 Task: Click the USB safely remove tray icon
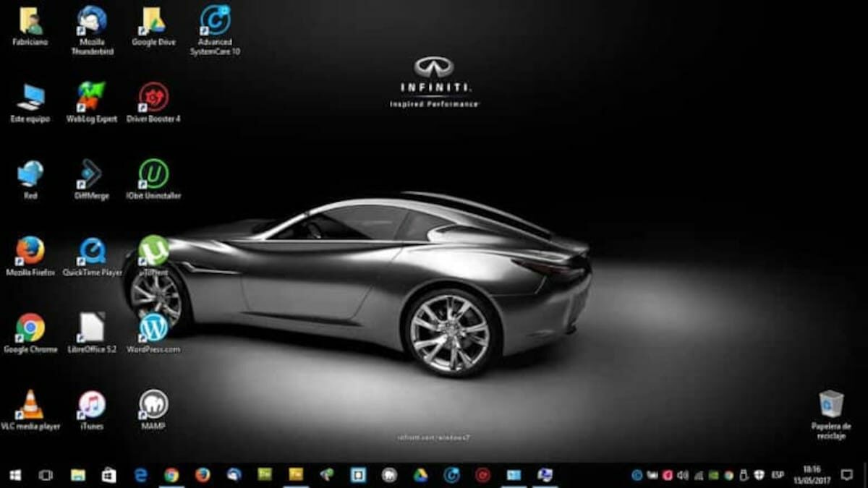[744, 475]
